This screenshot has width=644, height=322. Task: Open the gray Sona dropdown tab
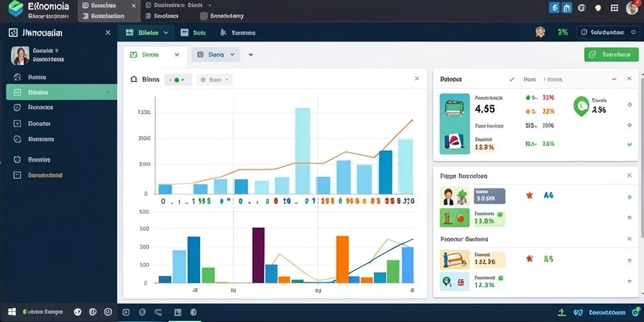(x=216, y=54)
